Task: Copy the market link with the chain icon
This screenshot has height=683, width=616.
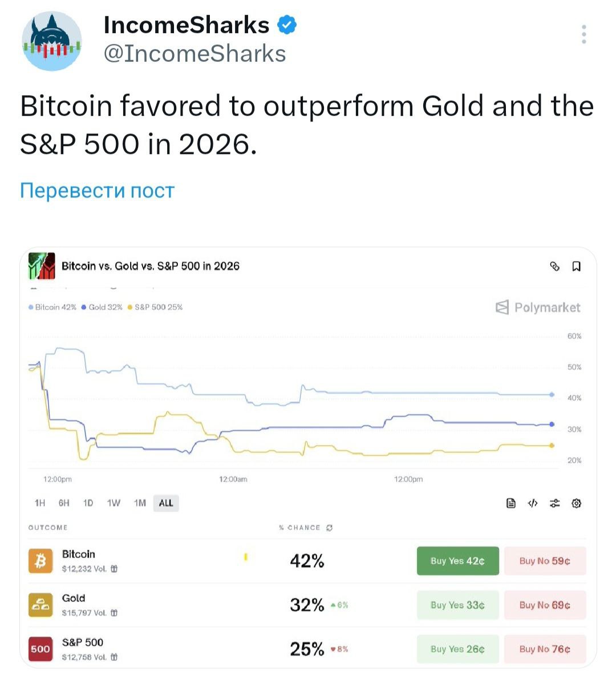Action: [554, 266]
